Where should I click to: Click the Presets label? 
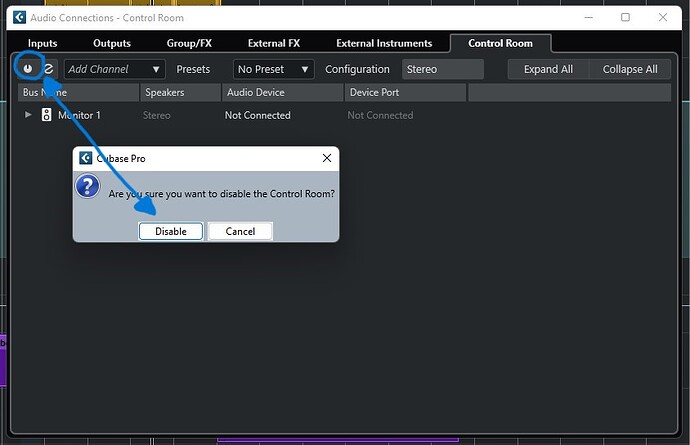(x=193, y=69)
